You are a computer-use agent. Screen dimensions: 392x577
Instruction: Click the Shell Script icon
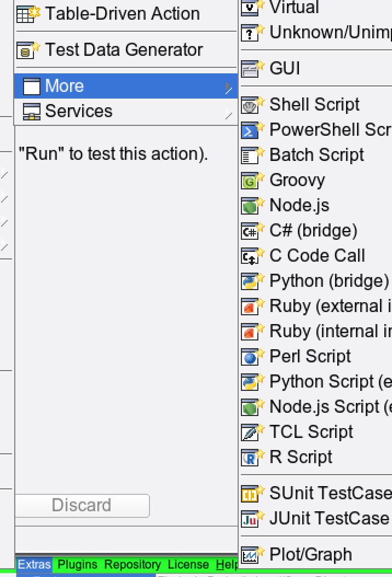pyautogui.click(x=251, y=105)
